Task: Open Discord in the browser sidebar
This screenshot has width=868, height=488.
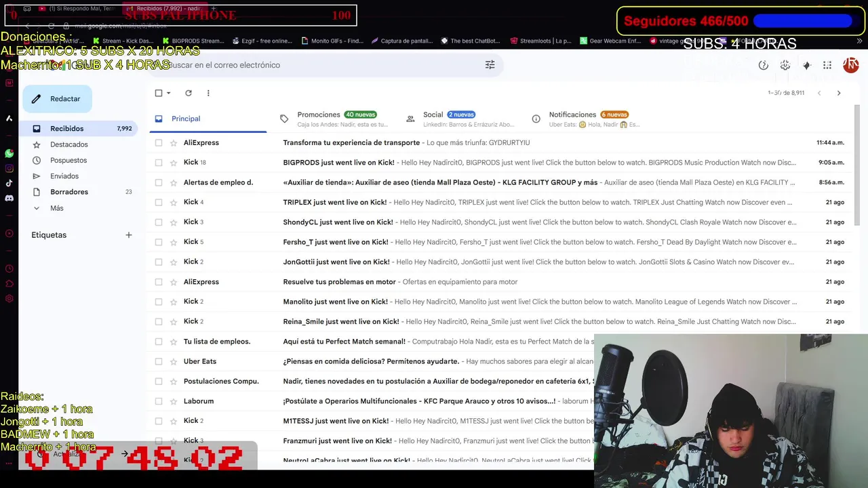Action: click(x=9, y=199)
